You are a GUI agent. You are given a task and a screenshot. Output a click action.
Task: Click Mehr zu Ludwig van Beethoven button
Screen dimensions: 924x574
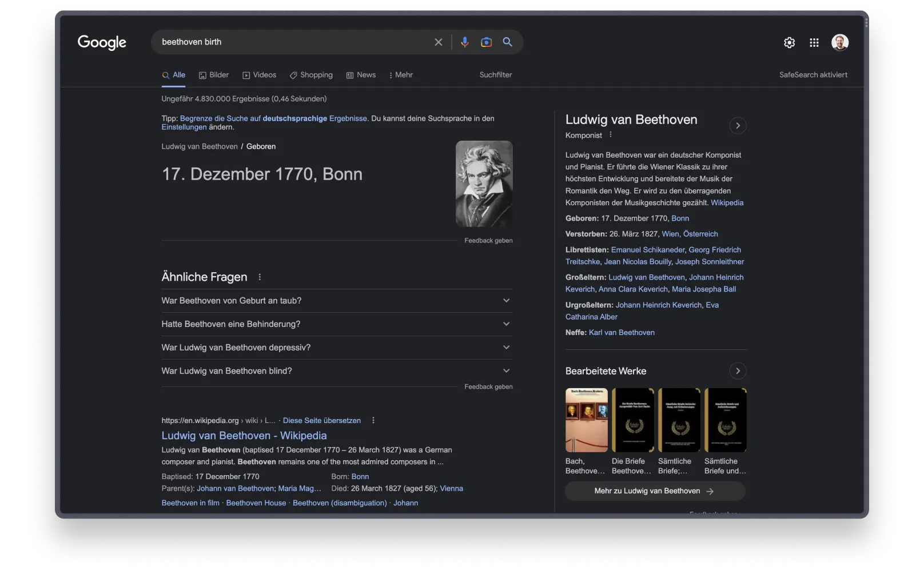click(655, 491)
